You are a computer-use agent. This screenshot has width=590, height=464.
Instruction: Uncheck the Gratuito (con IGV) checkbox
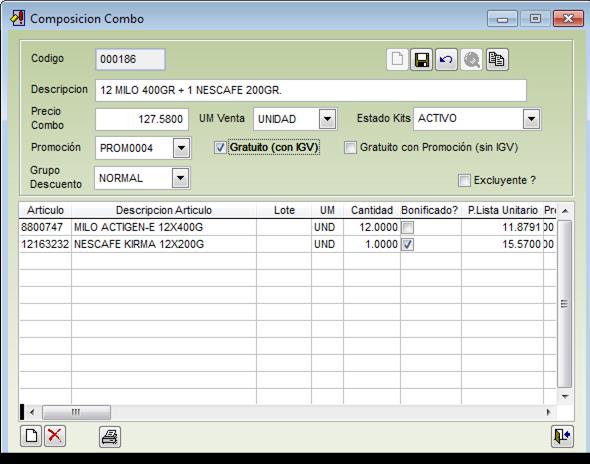click(220, 148)
